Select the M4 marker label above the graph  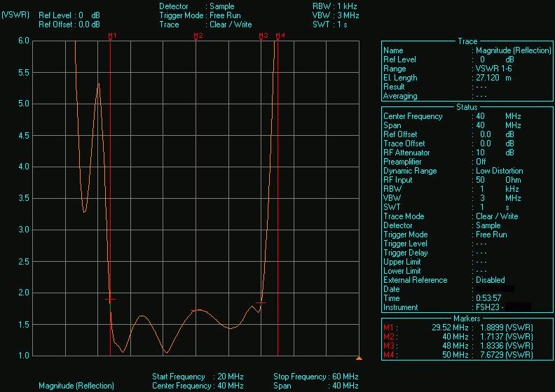click(x=280, y=35)
